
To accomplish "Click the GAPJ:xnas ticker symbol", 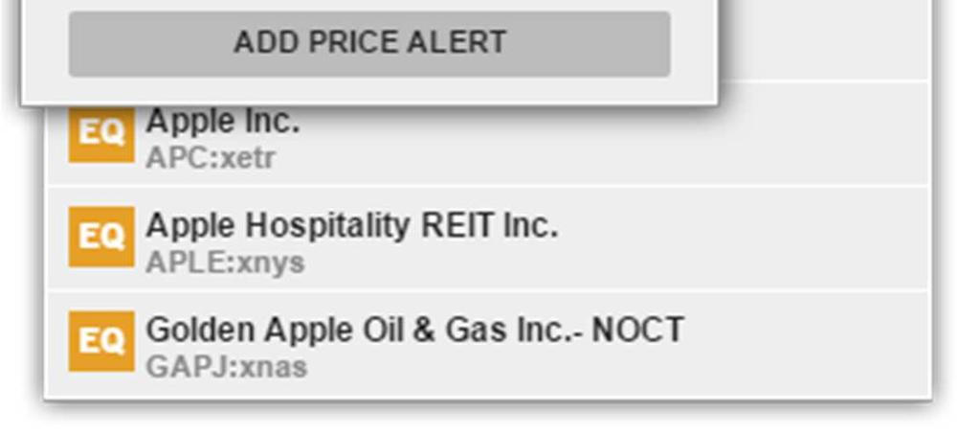I will click(x=226, y=367).
